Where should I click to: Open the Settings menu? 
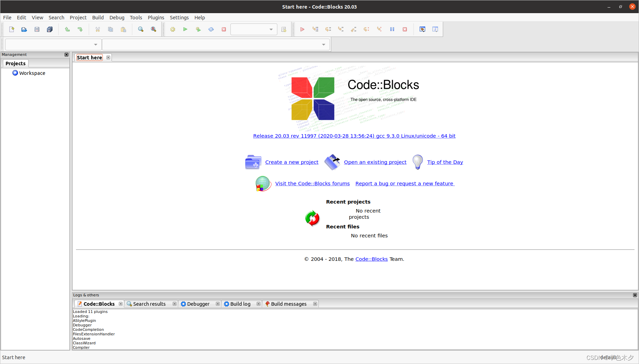pos(179,18)
